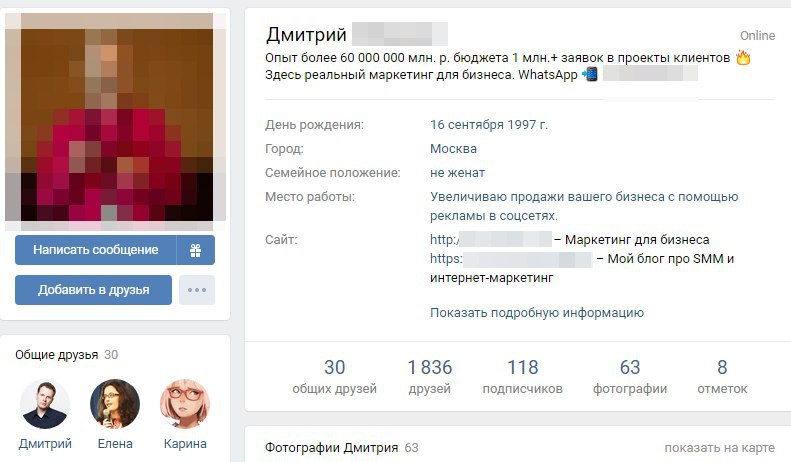Expand 'Показать подробную информацию'

tap(537, 313)
